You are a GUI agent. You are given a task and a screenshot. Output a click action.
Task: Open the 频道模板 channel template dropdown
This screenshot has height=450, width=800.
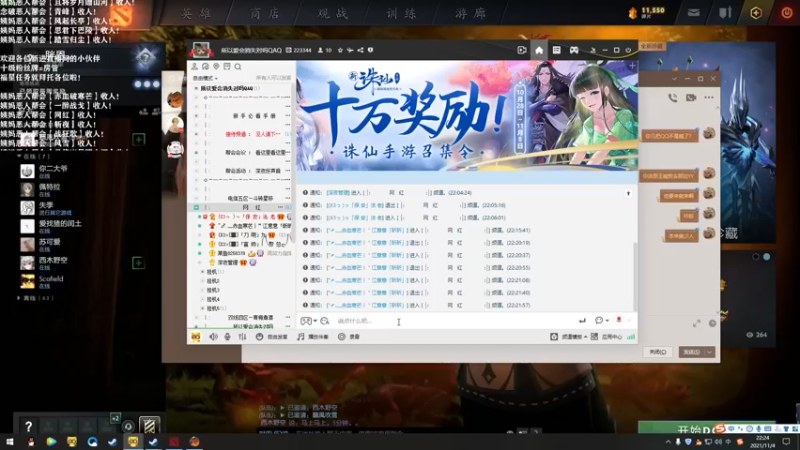click(x=568, y=337)
